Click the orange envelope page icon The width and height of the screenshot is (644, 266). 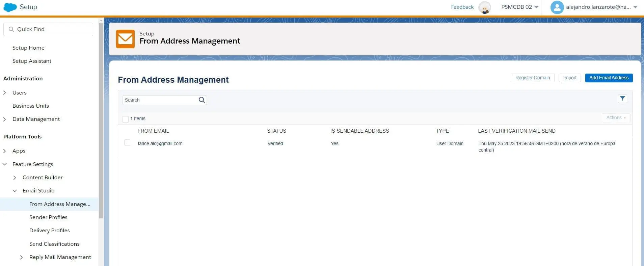(x=125, y=39)
